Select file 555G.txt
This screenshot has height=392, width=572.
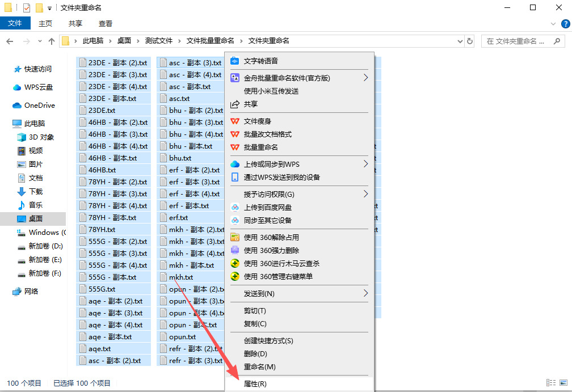click(114, 289)
